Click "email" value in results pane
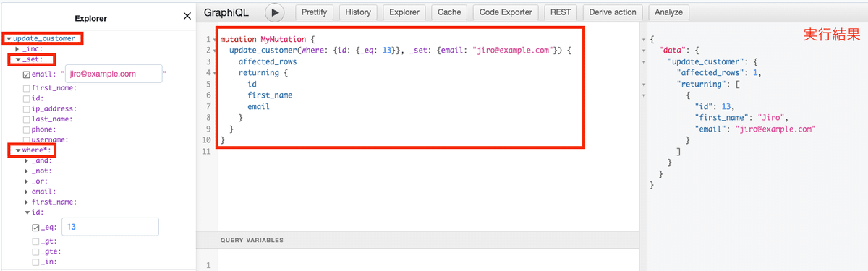The image size is (868, 271). click(x=775, y=129)
